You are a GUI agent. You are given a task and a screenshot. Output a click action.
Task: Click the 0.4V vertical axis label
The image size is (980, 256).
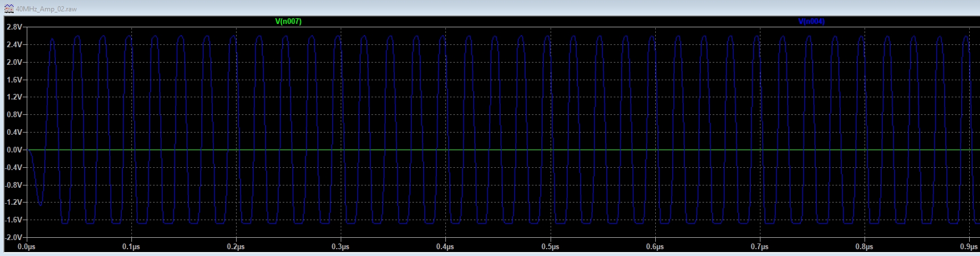coord(14,133)
